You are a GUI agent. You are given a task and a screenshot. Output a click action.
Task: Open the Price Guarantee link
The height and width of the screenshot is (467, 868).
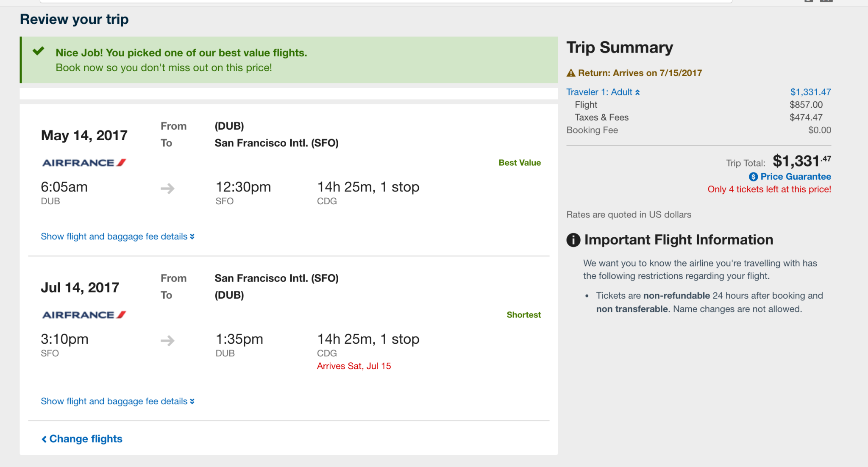(x=795, y=177)
